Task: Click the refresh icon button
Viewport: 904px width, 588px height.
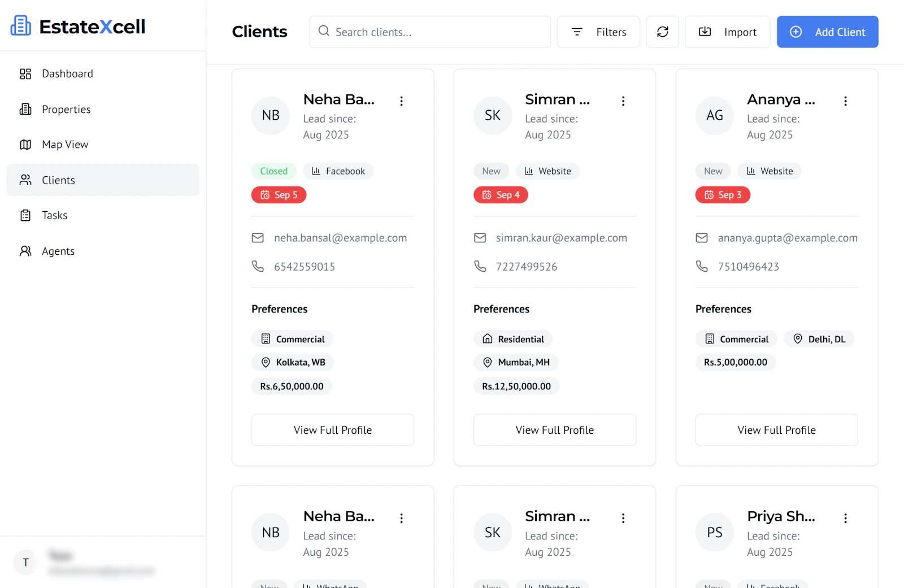Action: (x=662, y=32)
